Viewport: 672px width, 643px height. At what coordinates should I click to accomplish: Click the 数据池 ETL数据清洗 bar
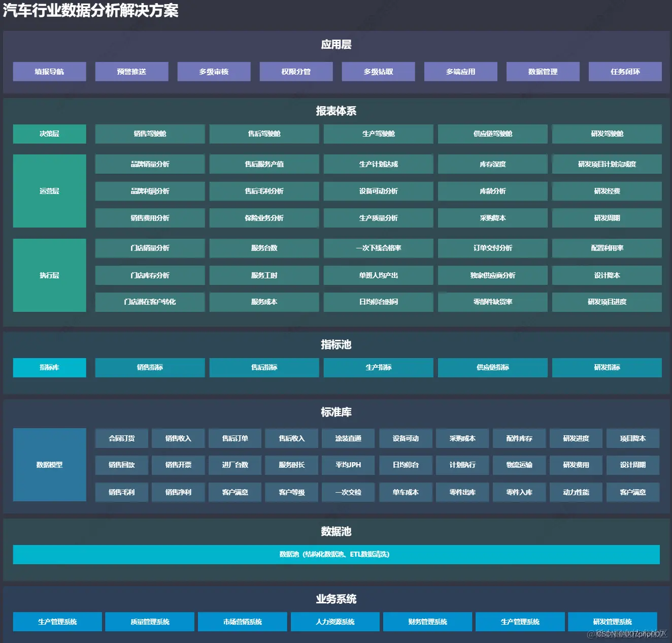pos(336,554)
